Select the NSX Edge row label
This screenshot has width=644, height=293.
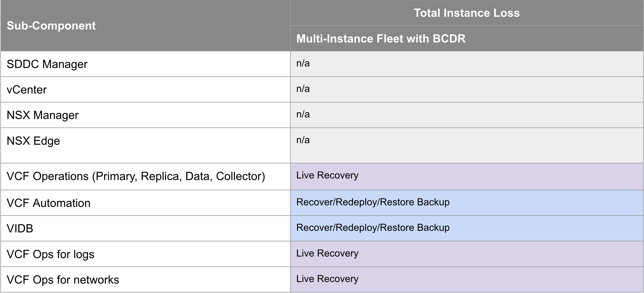click(33, 141)
